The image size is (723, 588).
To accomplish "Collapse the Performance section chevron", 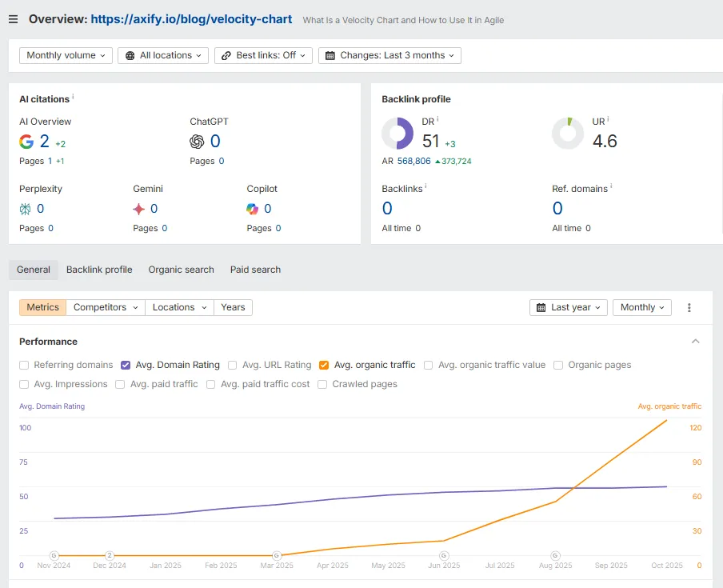I will 695,342.
